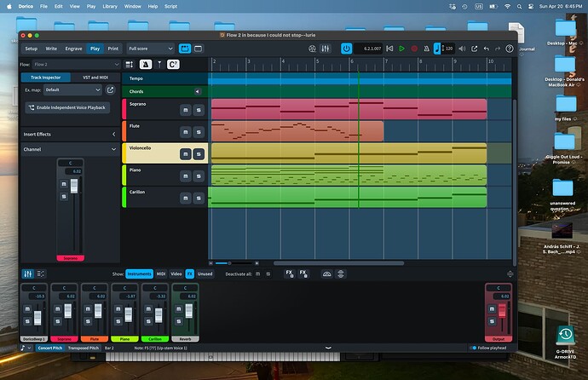
Task: Switch to Print mode
Action: [x=112, y=49]
